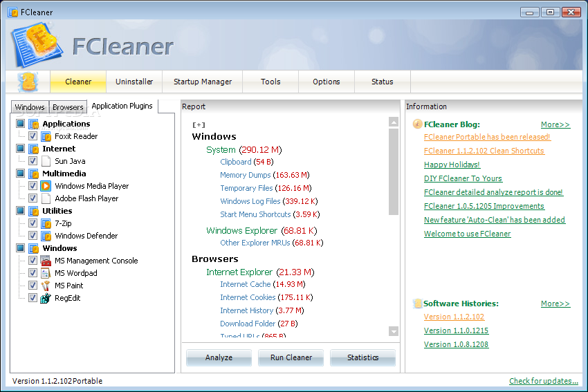Click the Utilities category icon

(34, 211)
